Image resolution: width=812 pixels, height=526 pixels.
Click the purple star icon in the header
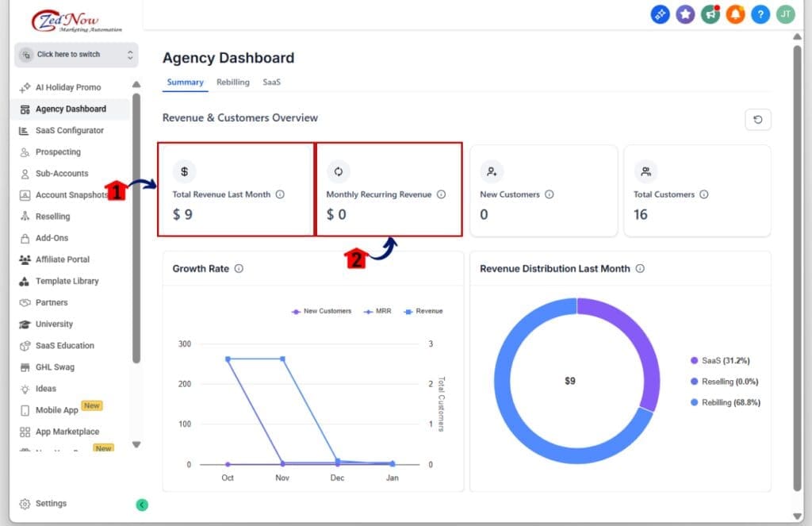pos(685,14)
